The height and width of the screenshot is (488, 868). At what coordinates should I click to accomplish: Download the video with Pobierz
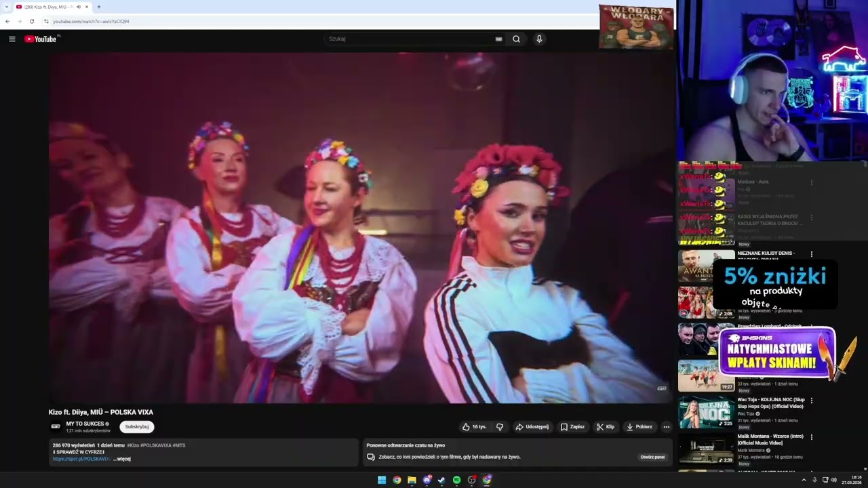[639, 427]
